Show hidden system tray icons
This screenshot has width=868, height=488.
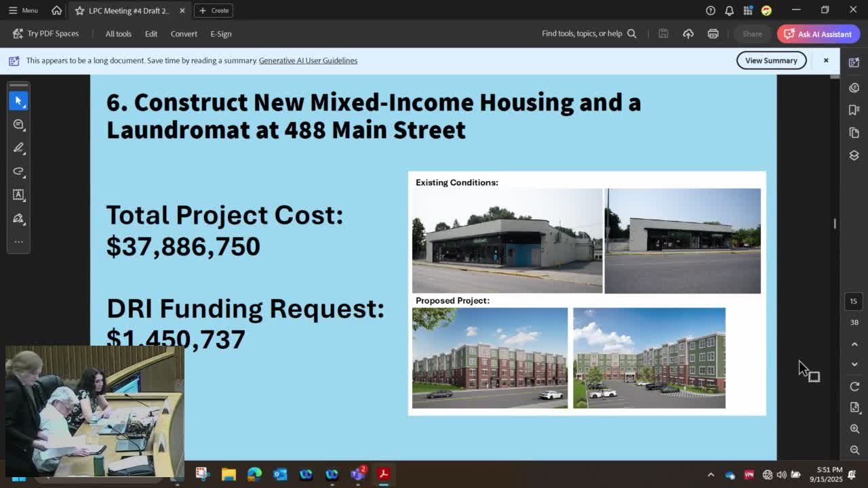coord(711,475)
